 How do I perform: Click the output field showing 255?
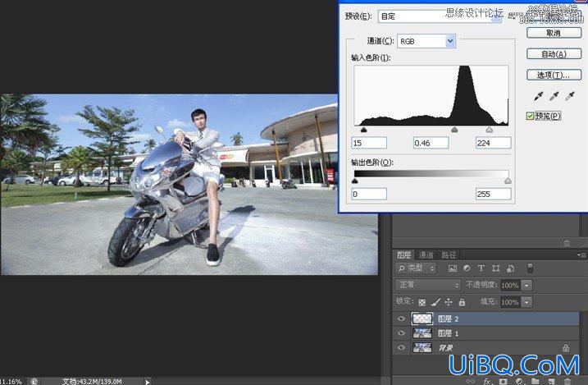(x=493, y=194)
